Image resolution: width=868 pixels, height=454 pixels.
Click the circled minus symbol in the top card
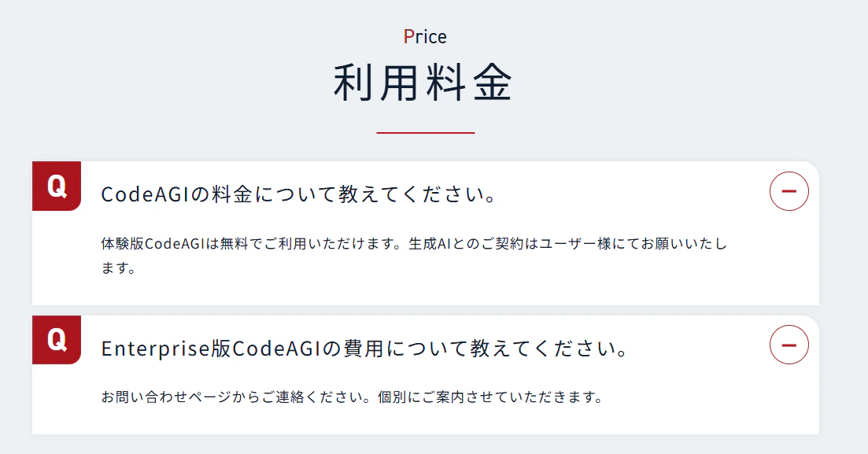(x=789, y=190)
